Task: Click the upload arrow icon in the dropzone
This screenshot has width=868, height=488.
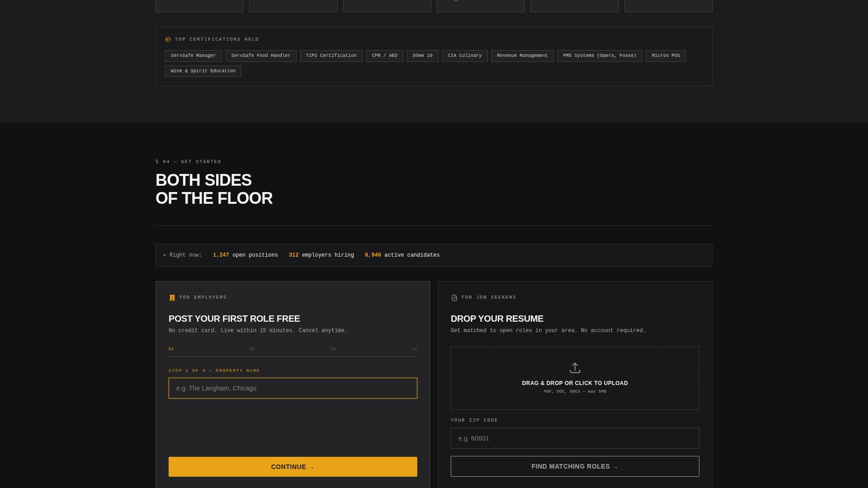Action: pyautogui.click(x=575, y=368)
